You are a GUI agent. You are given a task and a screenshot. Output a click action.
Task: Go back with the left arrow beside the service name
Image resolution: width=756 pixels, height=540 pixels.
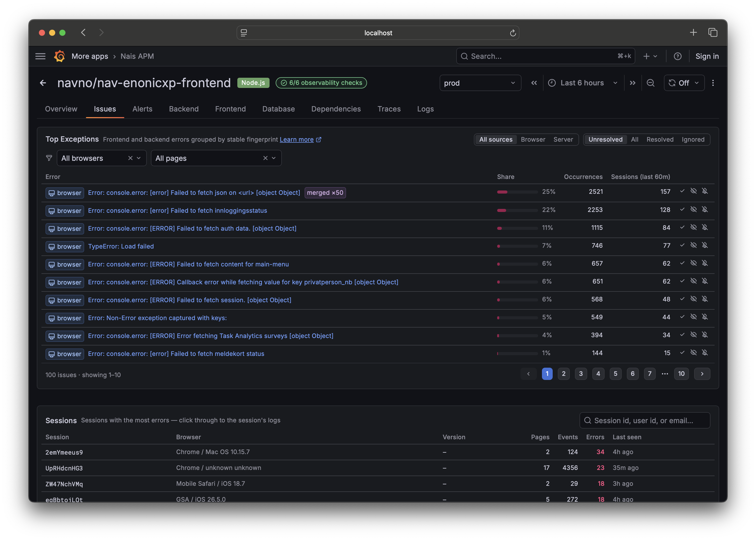[x=43, y=83]
